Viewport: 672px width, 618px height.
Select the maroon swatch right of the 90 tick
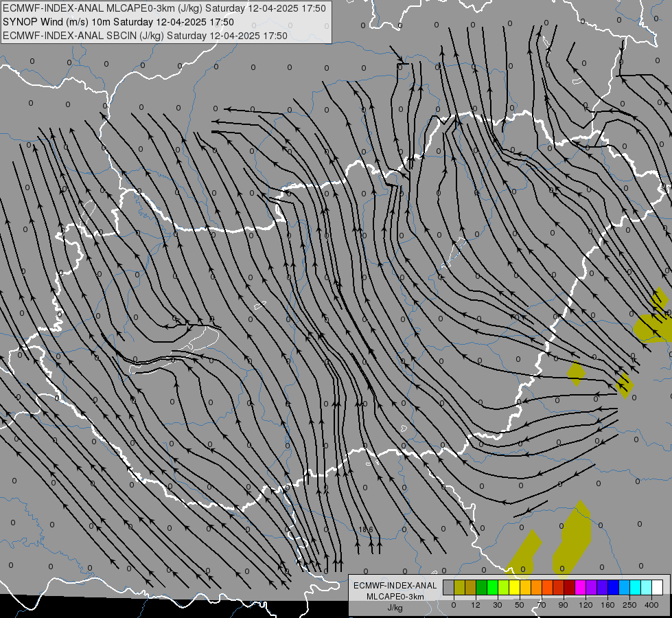pyautogui.click(x=570, y=588)
